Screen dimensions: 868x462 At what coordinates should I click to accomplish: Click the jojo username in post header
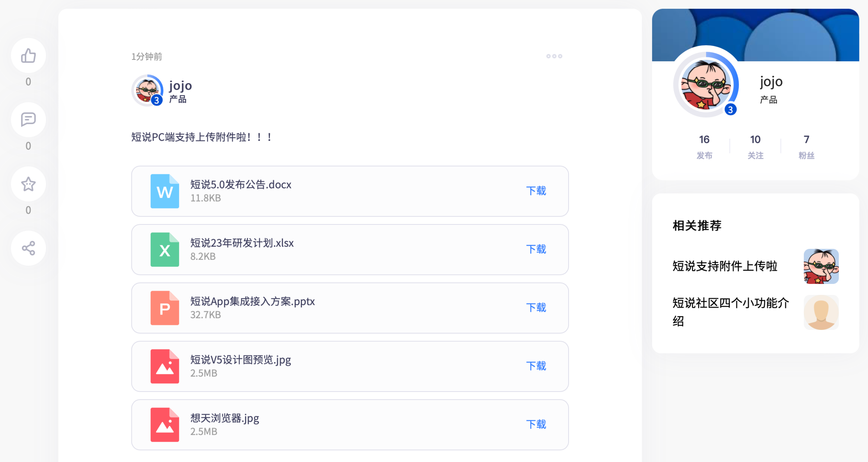click(x=180, y=86)
